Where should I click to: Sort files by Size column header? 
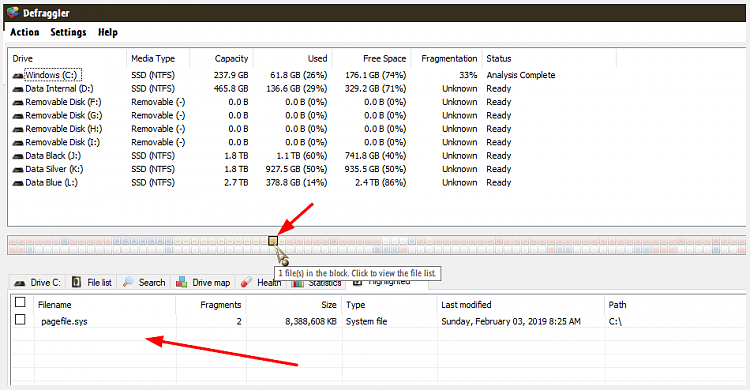pos(294,305)
